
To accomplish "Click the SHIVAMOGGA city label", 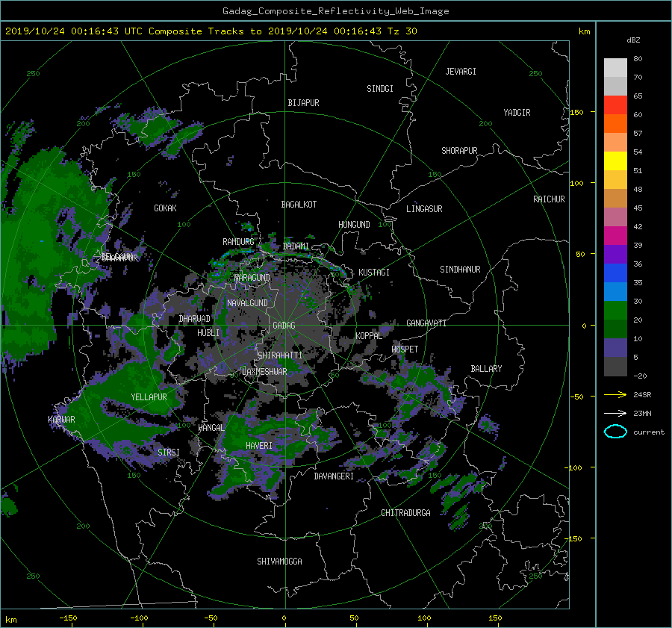I will (x=279, y=562).
